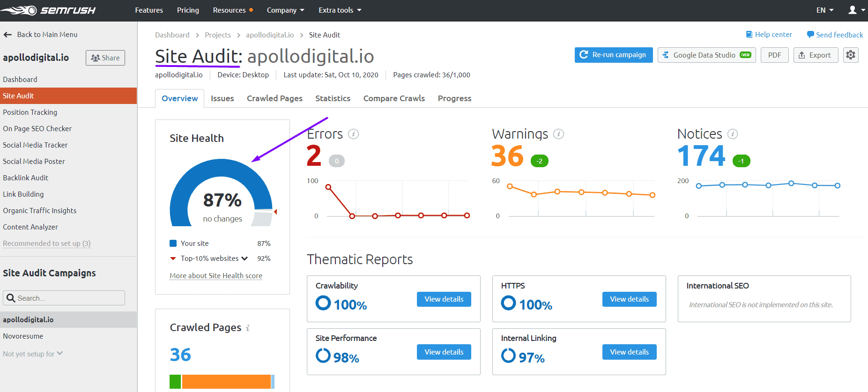
Task: Go to Projects breadcrumb
Action: [x=218, y=35]
